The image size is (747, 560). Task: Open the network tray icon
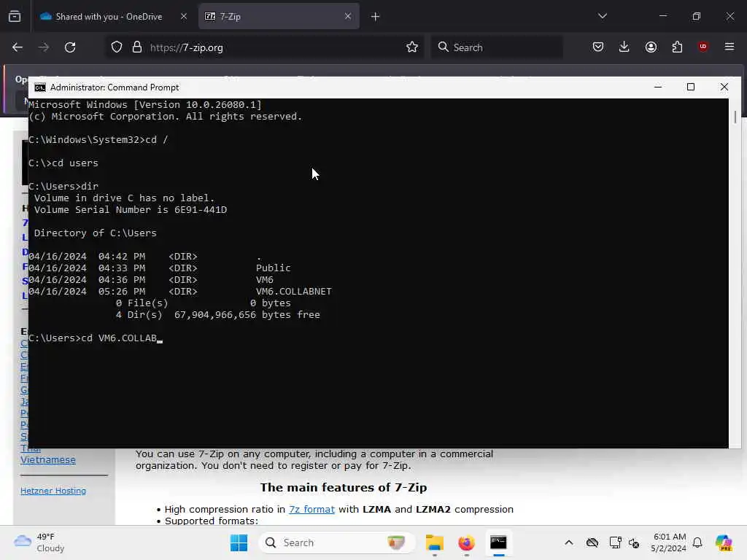615,542
